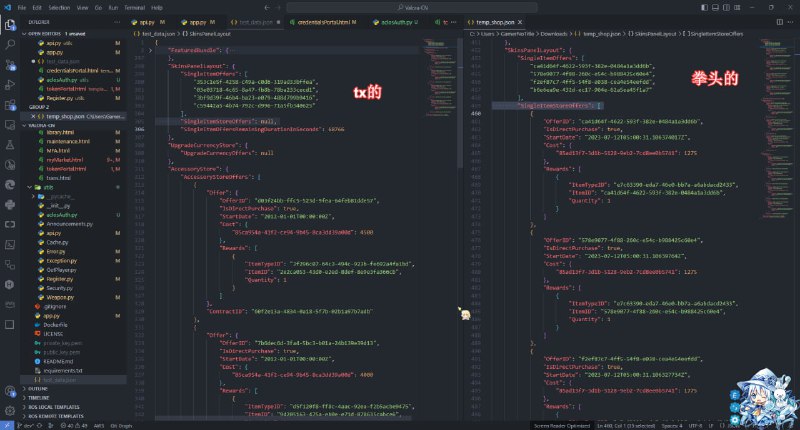The height and width of the screenshot is (430, 800).
Task: Click errors and warnings count in status bar
Action: pos(74,425)
